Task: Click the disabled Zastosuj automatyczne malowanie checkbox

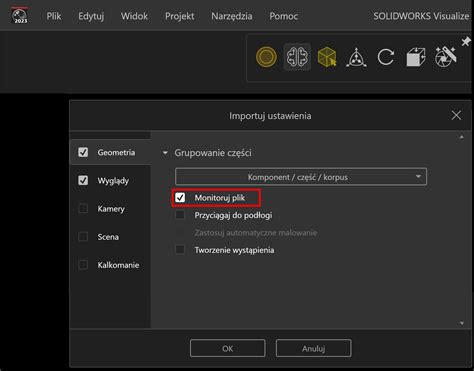Action: click(x=180, y=232)
